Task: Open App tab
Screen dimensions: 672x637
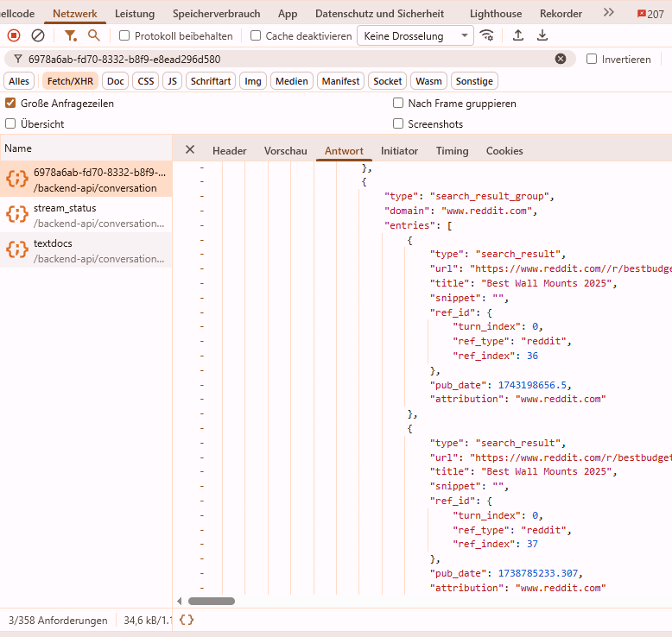Action: coord(288,14)
